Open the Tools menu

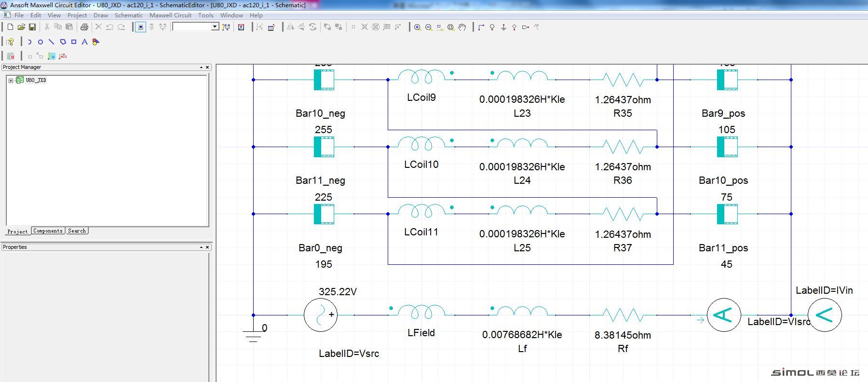(205, 15)
